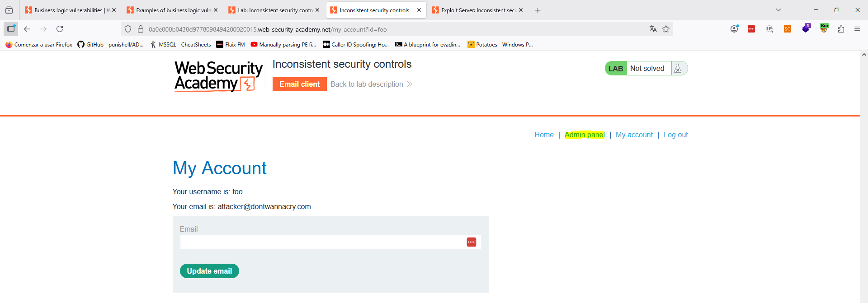868x303 pixels.
Task: Open the Burp extension icon
Action: click(825, 28)
